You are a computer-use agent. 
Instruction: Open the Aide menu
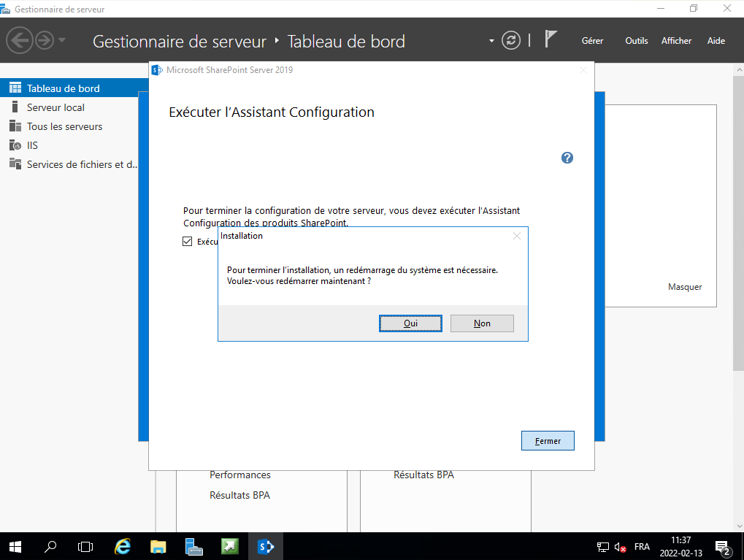[x=716, y=41]
